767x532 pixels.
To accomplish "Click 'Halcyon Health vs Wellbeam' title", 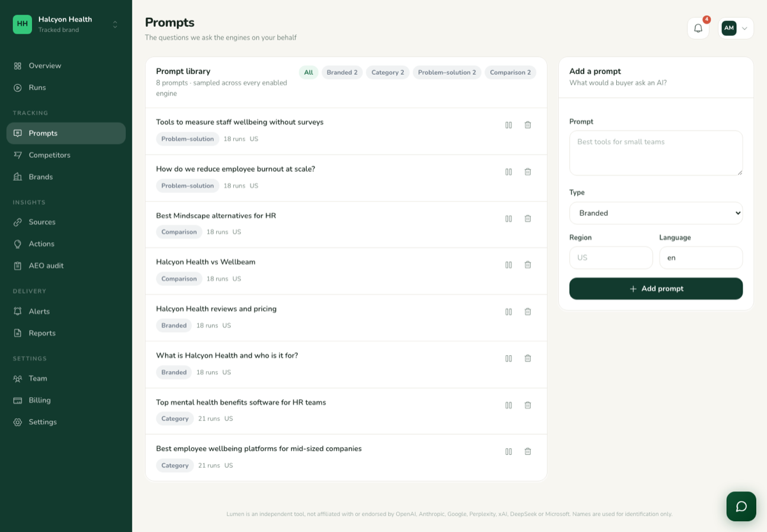I will point(206,262).
